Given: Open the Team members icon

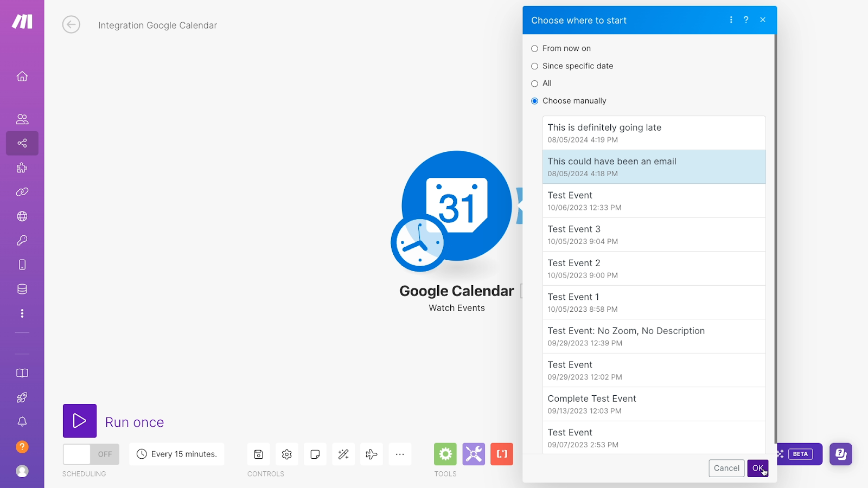Looking at the screenshot, I should tap(22, 119).
